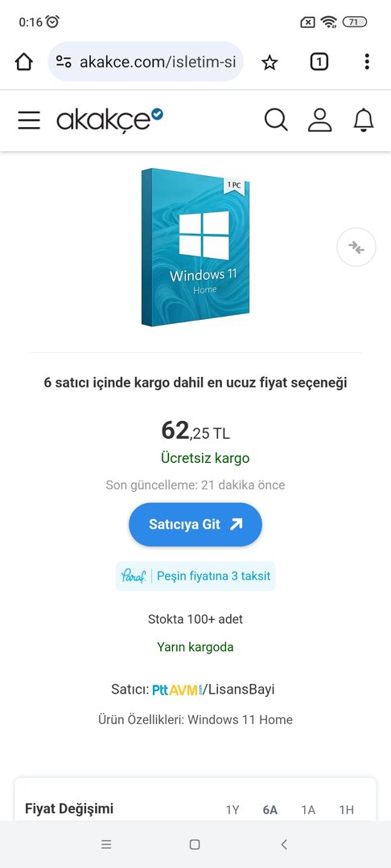Tap the search magnifier icon
This screenshot has width=391, height=868.
(276, 120)
